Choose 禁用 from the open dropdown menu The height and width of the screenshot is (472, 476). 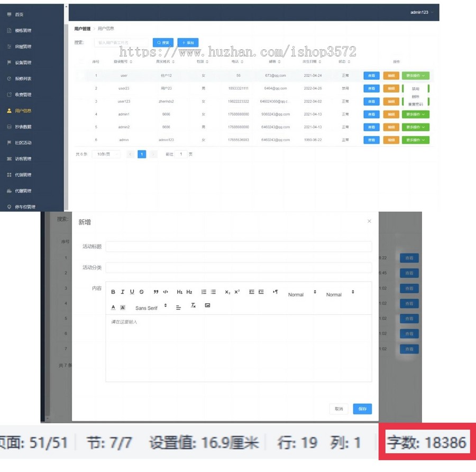(x=416, y=89)
